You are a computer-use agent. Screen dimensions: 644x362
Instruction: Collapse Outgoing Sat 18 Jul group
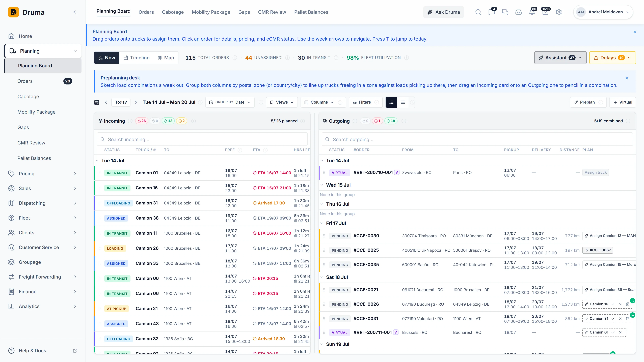pos(322,277)
